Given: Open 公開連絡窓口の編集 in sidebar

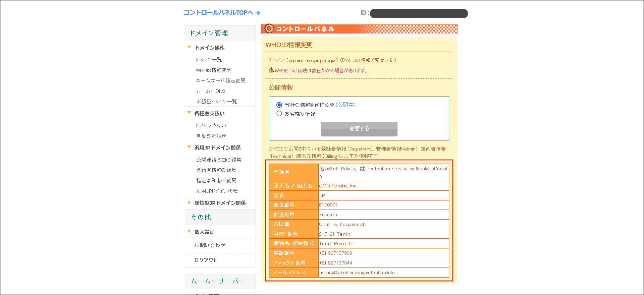Looking at the screenshot, I should pyautogui.click(x=219, y=160).
